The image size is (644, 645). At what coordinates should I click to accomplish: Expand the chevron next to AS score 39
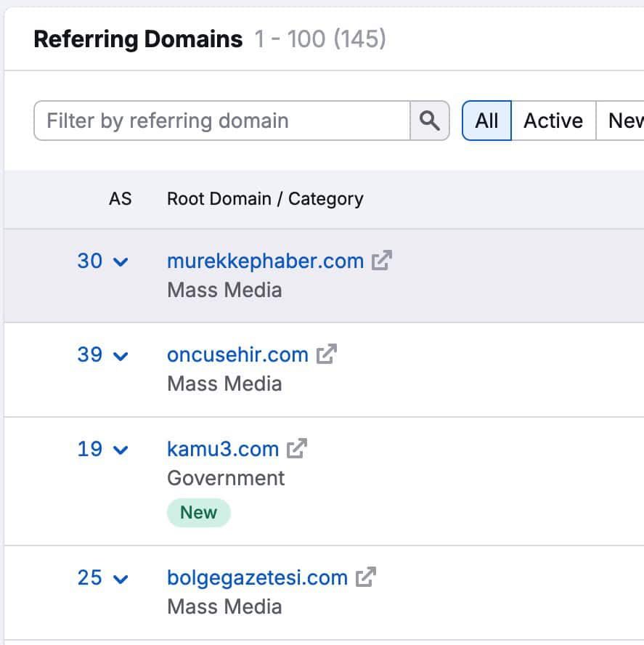(120, 357)
